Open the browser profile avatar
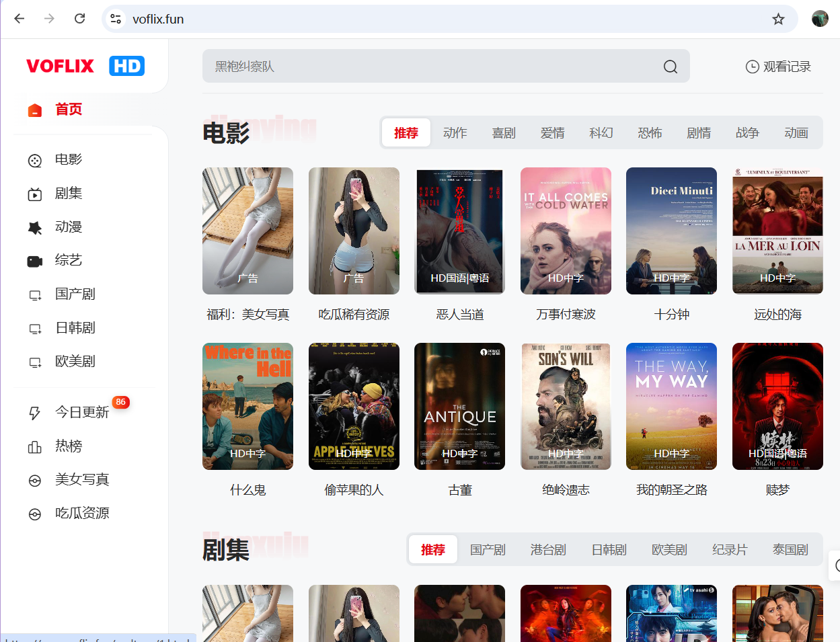The width and height of the screenshot is (840, 642). click(x=820, y=19)
